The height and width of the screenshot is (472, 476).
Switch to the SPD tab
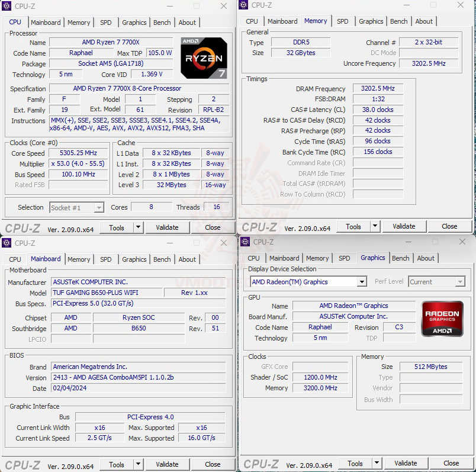point(106,23)
